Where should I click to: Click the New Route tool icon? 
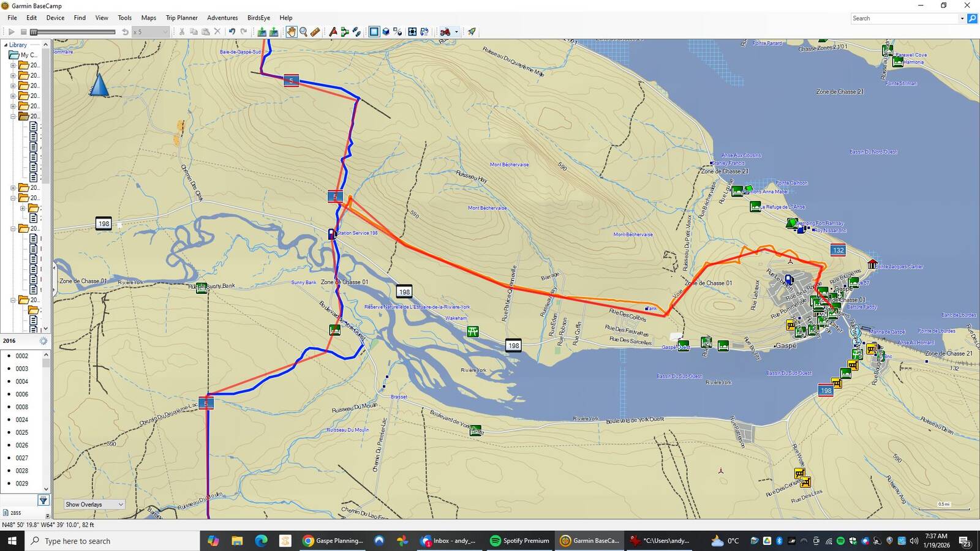click(345, 32)
